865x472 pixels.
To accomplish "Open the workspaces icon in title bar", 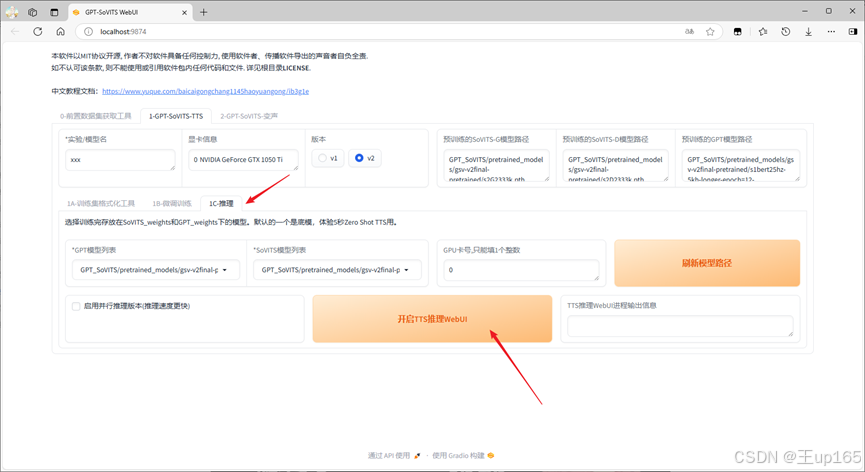I will (33, 12).
